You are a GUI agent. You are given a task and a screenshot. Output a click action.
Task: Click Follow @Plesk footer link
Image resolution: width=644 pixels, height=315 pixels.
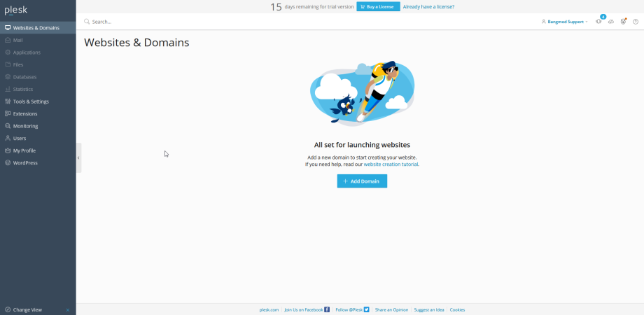point(352,310)
